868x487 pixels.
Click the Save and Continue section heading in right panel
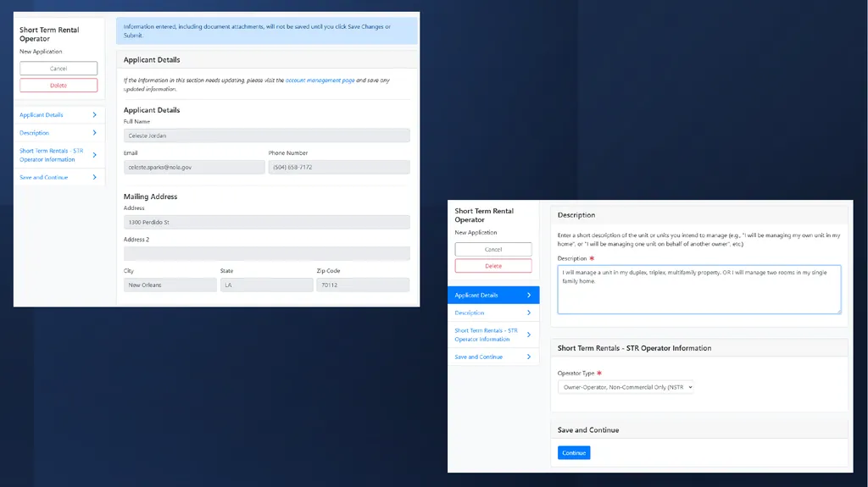588,430
